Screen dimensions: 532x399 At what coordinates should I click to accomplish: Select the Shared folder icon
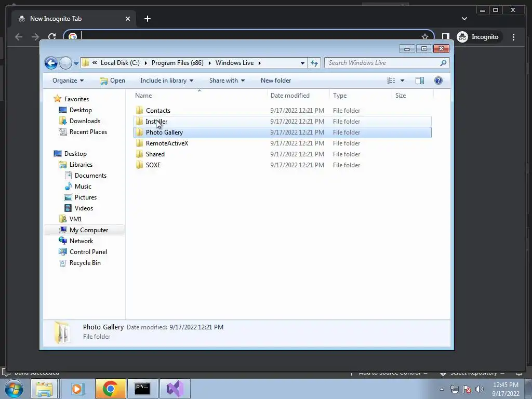(x=139, y=154)
